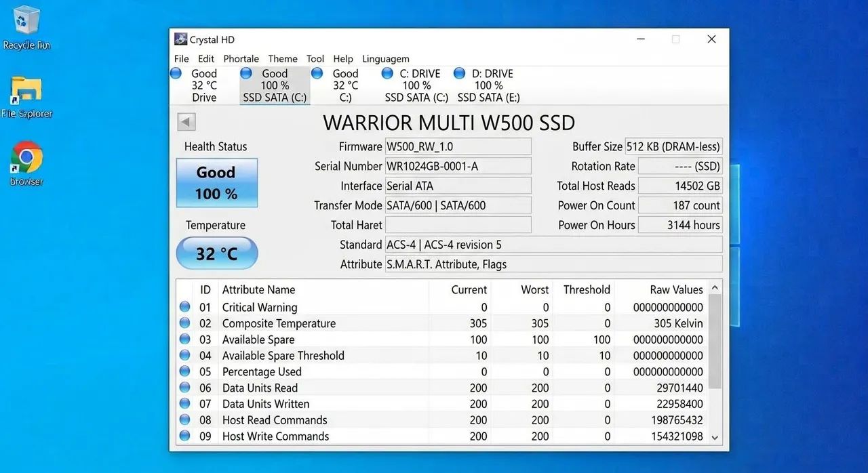
Task: Click the Rotation Rate field
Action: click(x=680, y=166)
